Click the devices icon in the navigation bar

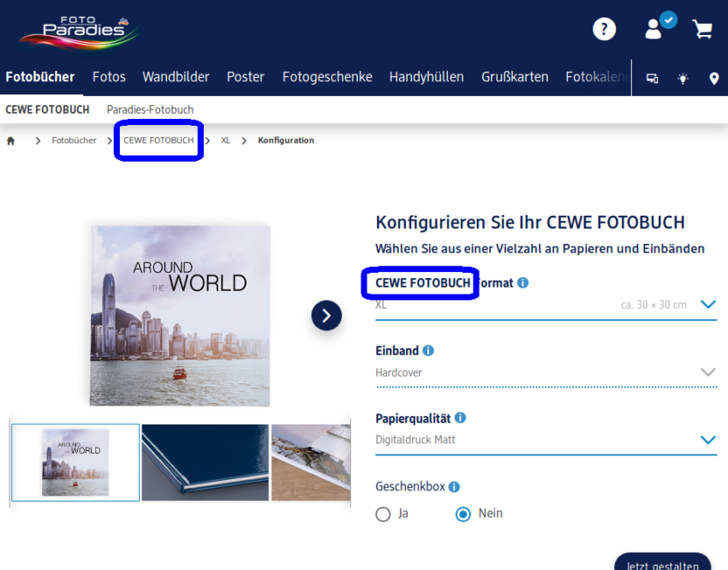pyautogui.click(x=653, y=79)
